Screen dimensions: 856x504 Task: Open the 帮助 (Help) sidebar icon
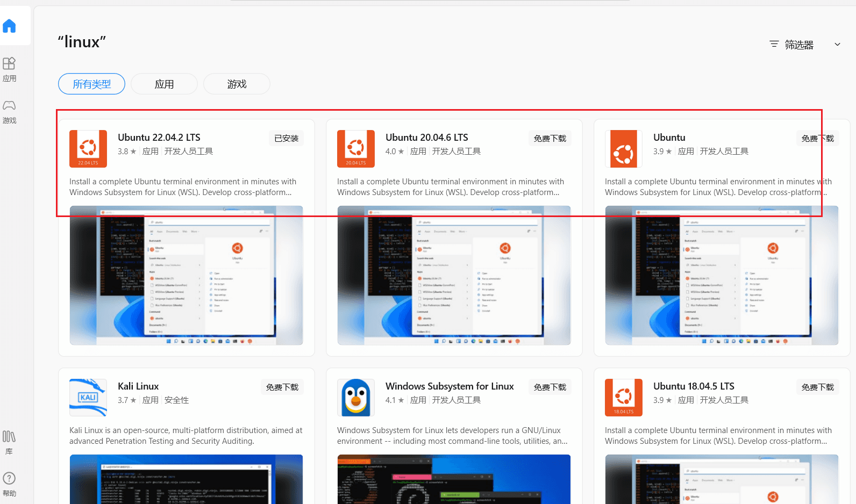point(9,484)
